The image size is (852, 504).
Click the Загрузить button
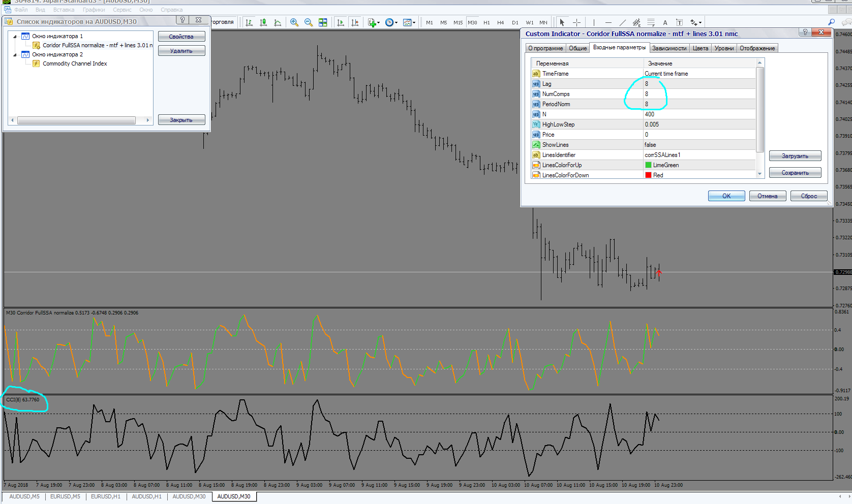click(x=795, y=156)
